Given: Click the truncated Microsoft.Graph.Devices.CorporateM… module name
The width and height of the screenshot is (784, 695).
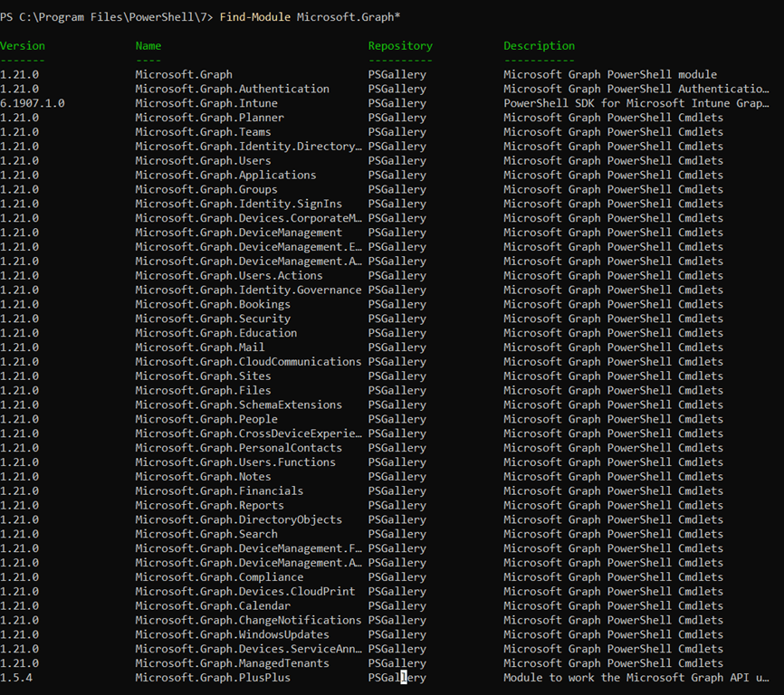Looking at the screenshot, I should pyautogui.click(x=248, y=218).
